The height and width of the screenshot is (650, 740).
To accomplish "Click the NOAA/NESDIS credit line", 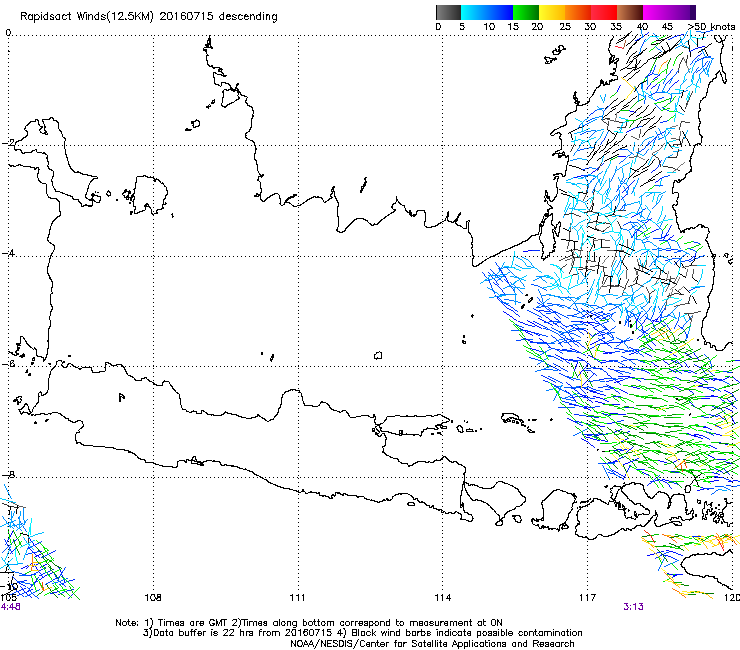I will 432,644.
